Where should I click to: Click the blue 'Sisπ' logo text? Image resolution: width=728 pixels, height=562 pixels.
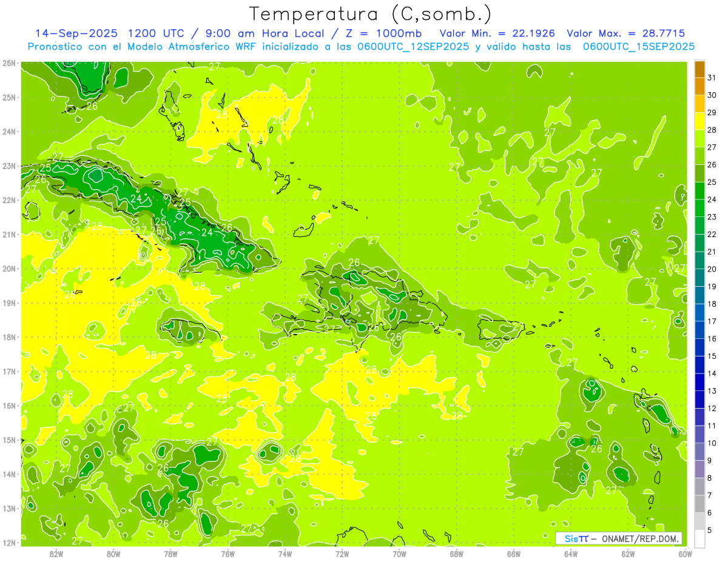click(x=576, y=538)
